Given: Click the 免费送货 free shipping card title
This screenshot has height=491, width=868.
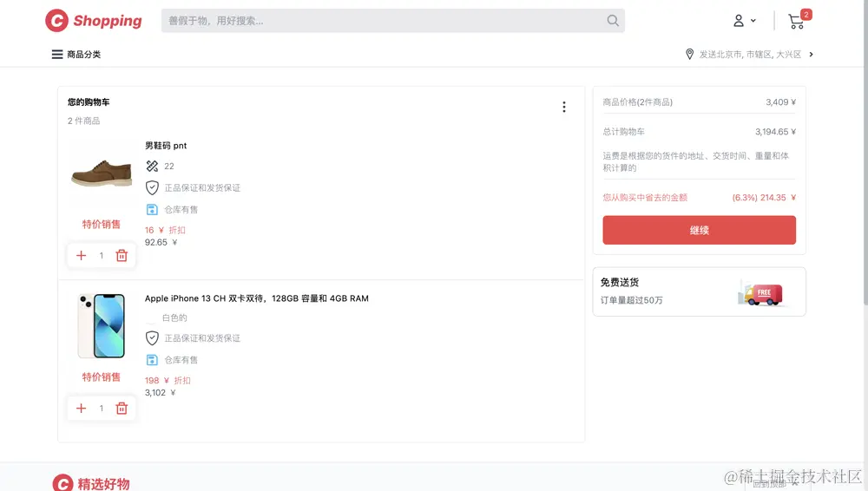Looking at the screenshot, I should click(x=620, y=282).
